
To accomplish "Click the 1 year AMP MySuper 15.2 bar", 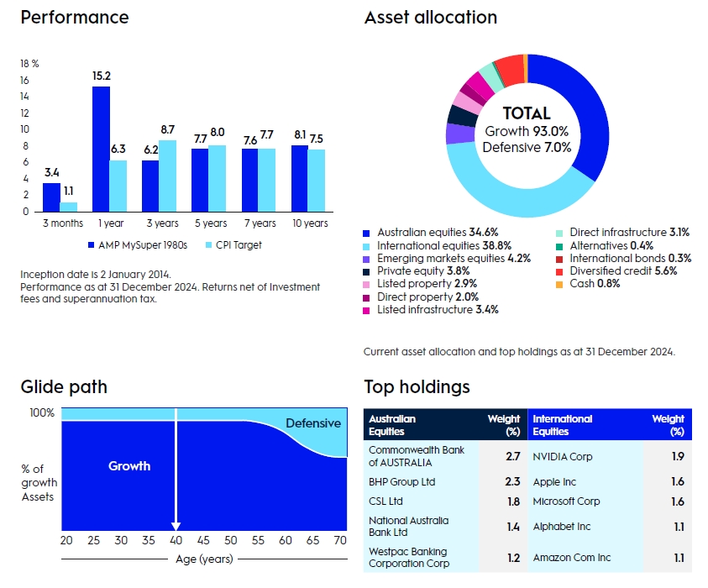I will click(101, 149).
